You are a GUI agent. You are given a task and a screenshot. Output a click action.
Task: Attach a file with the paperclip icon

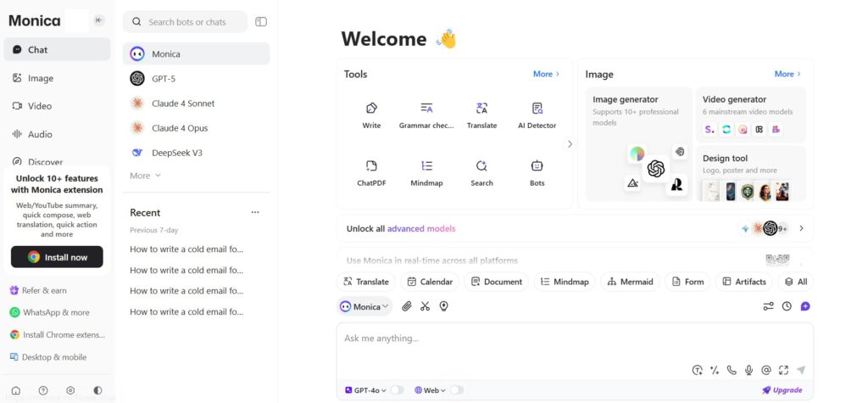[407, 306]
